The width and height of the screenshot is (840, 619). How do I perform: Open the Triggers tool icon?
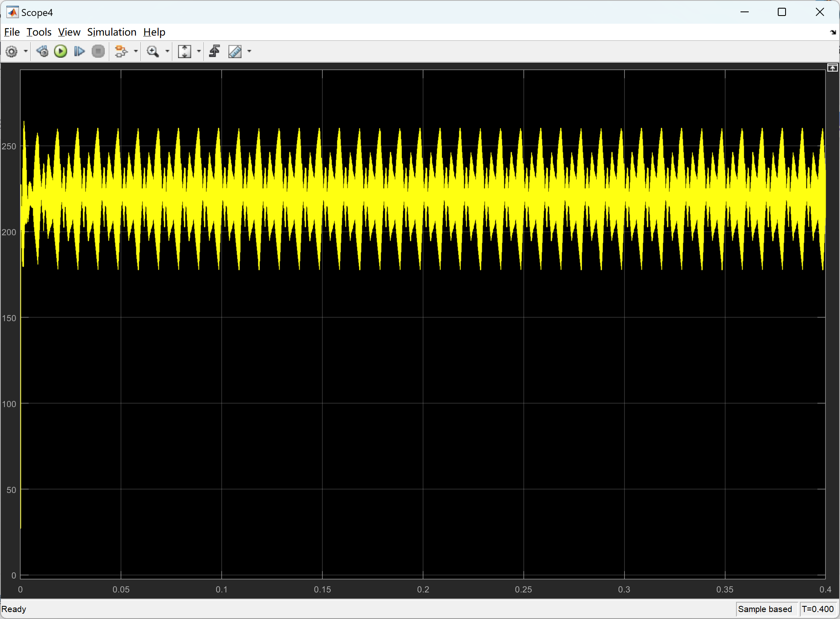pyautogui.click(x=215, y=52)
